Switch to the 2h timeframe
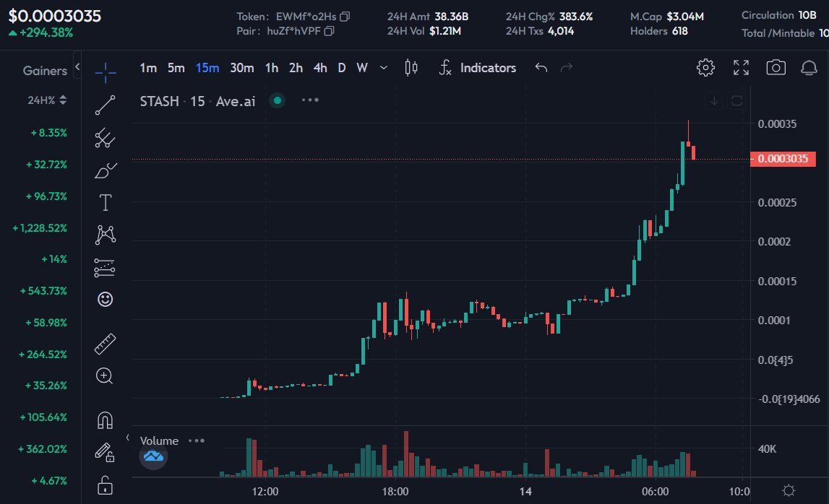829x504 pixels. coord(296,68)
